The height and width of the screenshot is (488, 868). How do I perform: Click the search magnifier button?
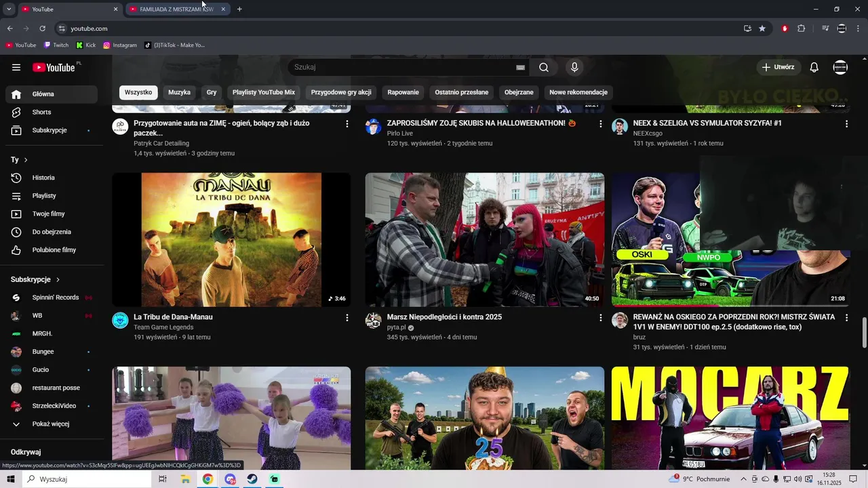[544, 67]
